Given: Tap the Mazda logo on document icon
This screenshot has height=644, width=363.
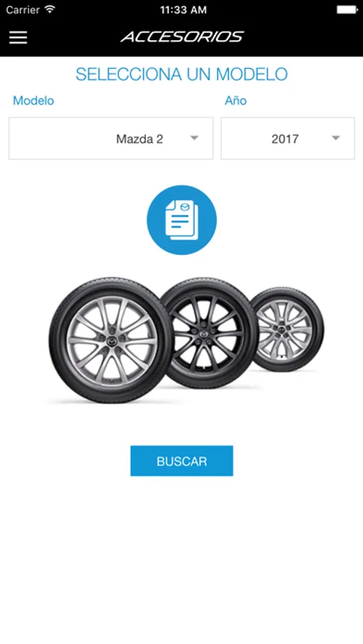Looking at the screenshot, I should (x=185, y=207).
